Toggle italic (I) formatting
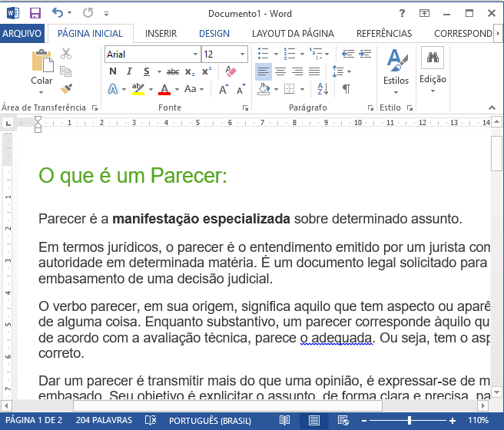 coord(129,71)
